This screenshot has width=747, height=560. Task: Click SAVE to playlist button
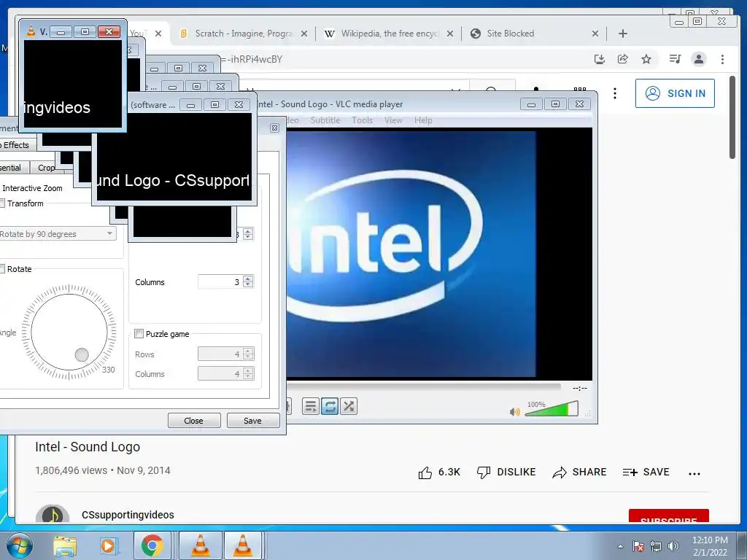[x=646, y=472]
